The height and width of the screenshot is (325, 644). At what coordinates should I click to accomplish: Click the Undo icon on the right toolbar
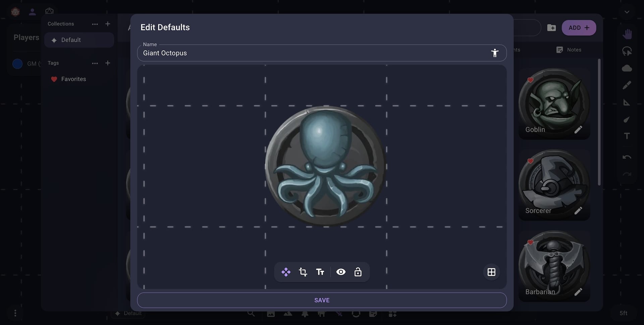tap(627, 157)
